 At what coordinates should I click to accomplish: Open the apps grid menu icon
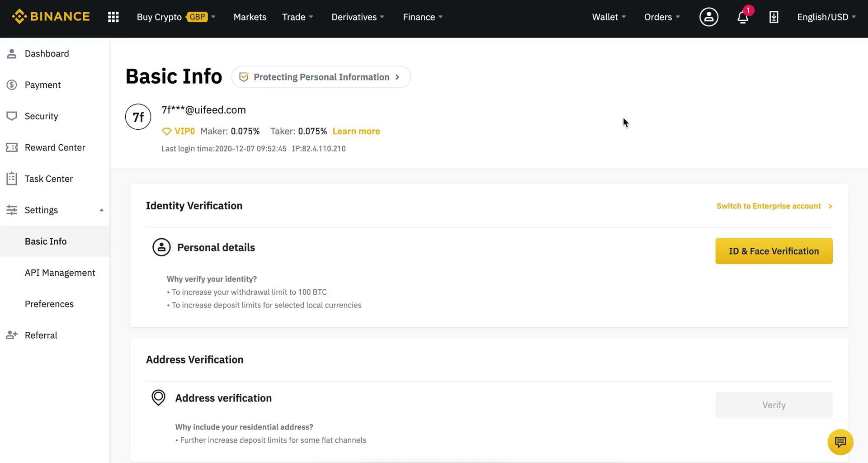pos(113,17)
